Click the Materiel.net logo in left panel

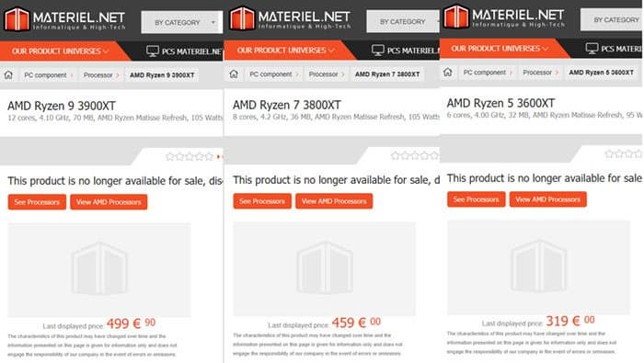[65, 19]
